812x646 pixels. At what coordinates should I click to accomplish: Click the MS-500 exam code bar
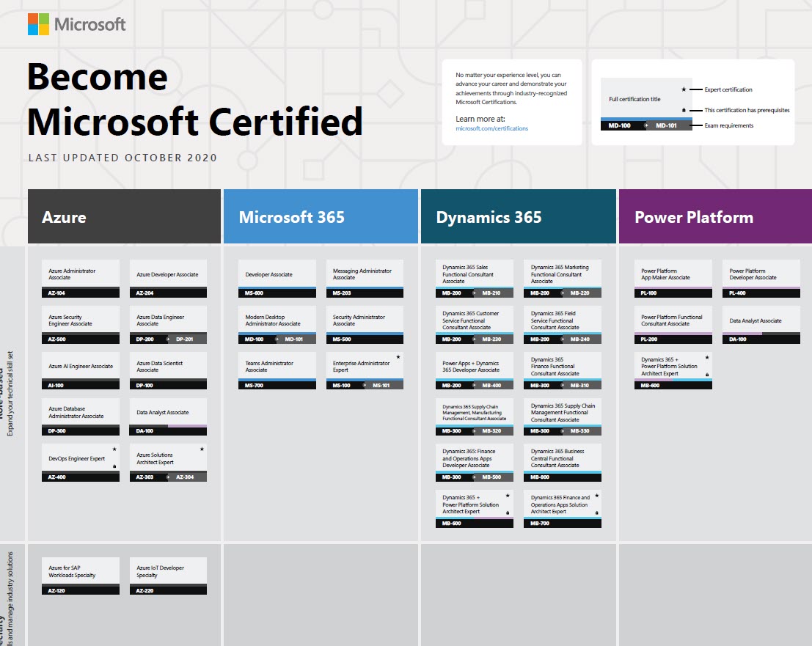point(365,339)
